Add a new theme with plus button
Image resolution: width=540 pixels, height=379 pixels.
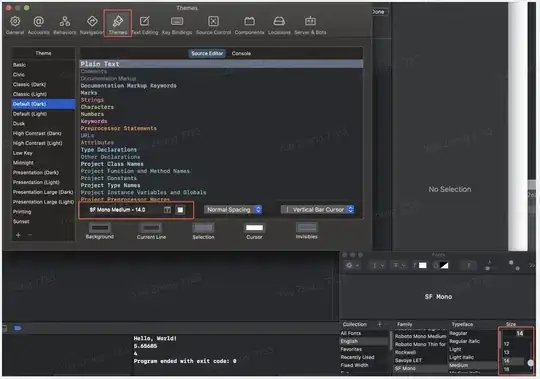[18, 235]
